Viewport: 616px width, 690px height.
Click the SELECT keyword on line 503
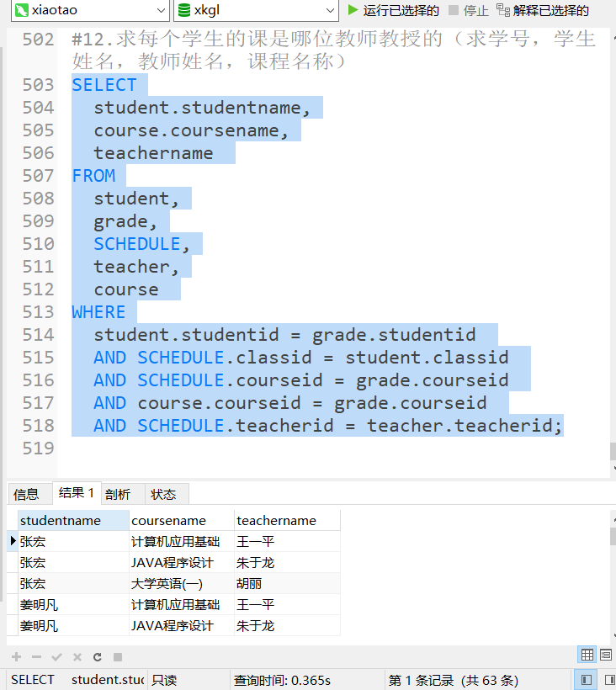(x=104, y=85)
